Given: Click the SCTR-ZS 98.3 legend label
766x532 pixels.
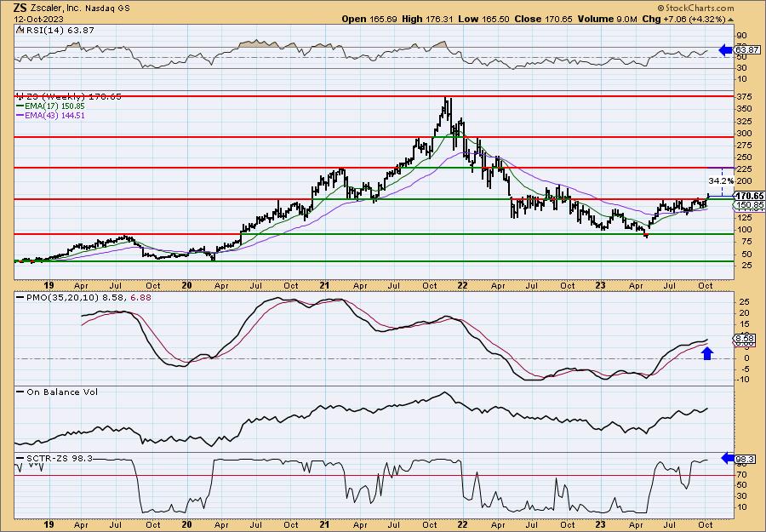Looking at the screenshot, I should point(59,459).
